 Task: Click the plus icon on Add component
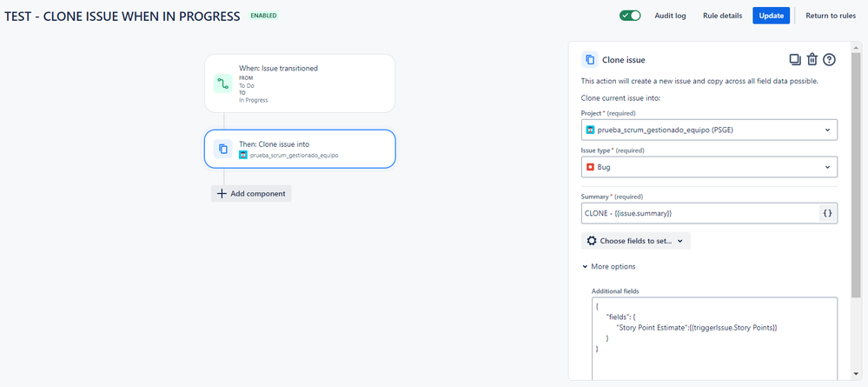click(x=222, y=193)
